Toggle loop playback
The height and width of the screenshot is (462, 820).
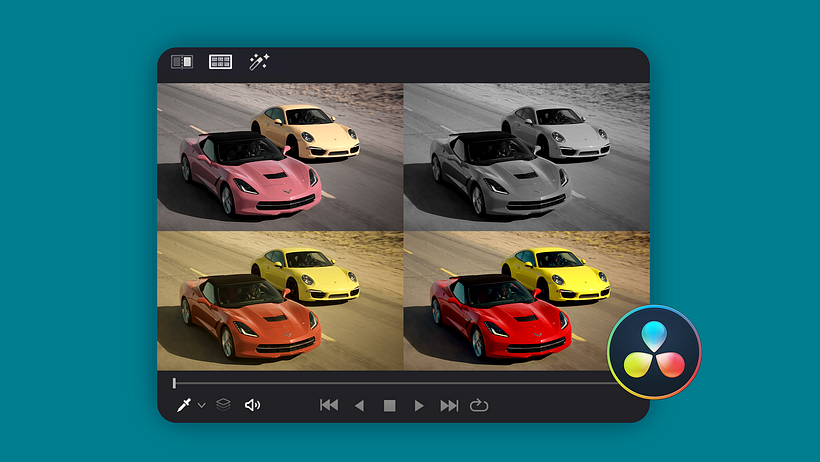point(479,405)
